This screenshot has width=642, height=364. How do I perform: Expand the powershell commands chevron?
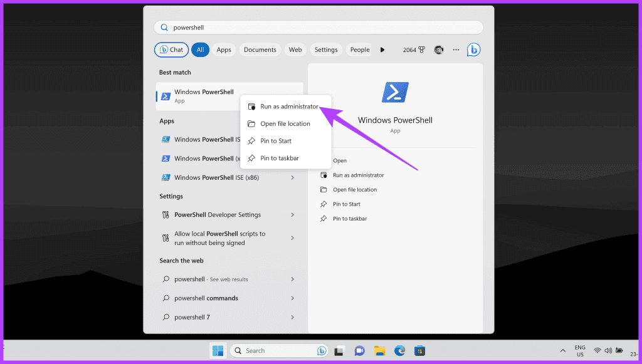point(292,298)
